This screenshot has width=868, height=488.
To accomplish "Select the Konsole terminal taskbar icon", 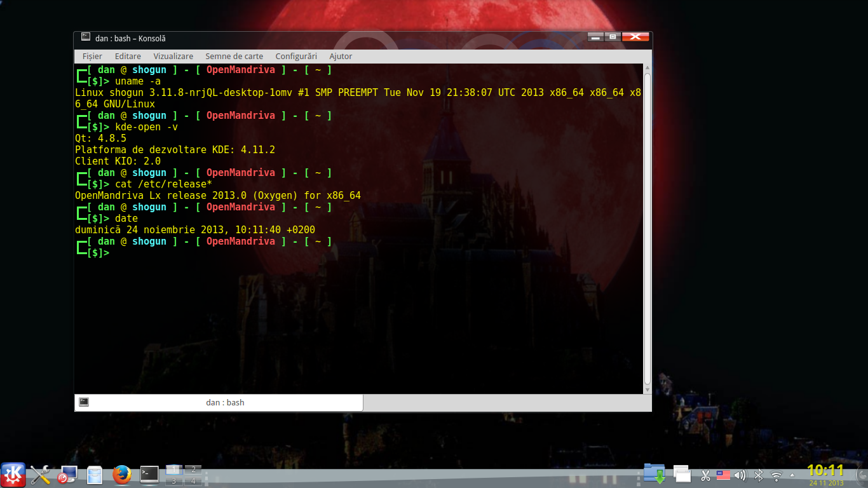I will tap(149, 474).
